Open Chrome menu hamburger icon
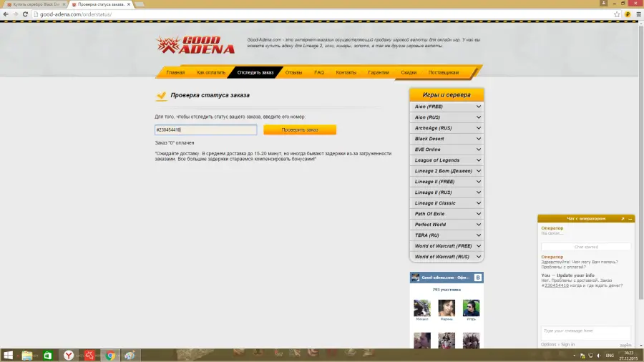The image size is (644, 362). [x=639, y=14]
